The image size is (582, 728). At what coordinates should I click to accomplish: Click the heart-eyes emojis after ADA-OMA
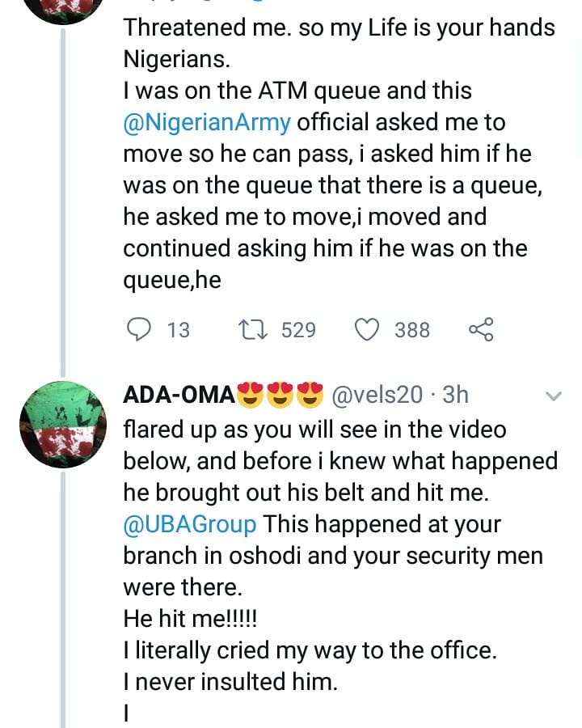(x=281, y=395)
